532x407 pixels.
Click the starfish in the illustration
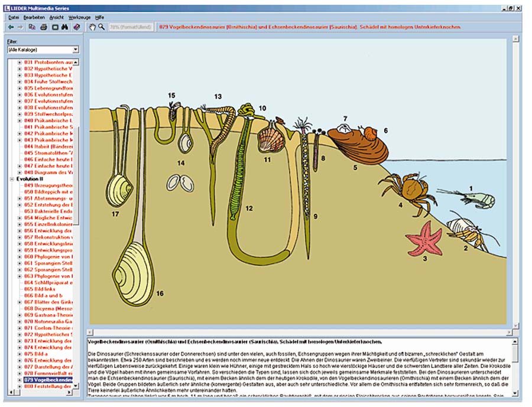click(x=424, y=240)
